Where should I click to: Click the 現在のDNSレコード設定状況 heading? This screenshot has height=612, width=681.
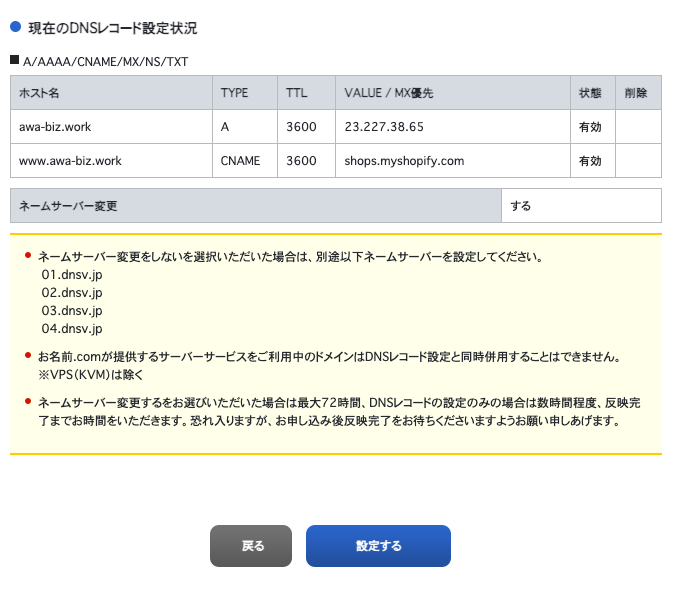point(112,28)
